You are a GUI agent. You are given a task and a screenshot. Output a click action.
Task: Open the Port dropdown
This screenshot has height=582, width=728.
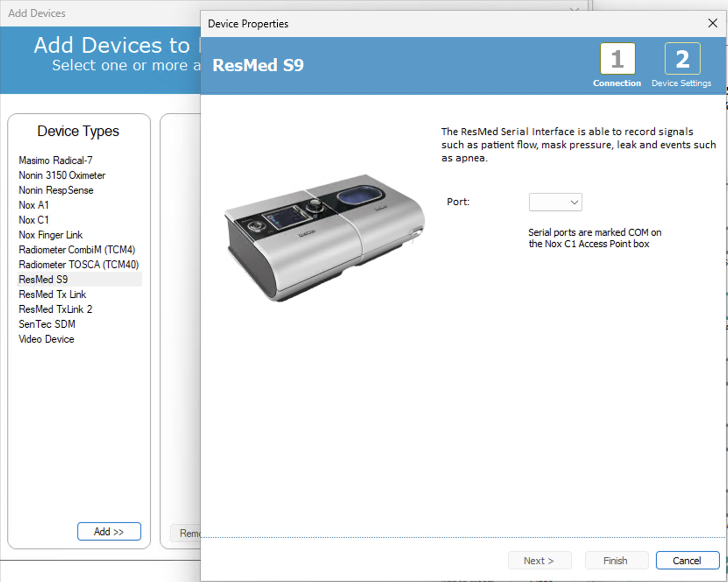[x=555, y=202]
